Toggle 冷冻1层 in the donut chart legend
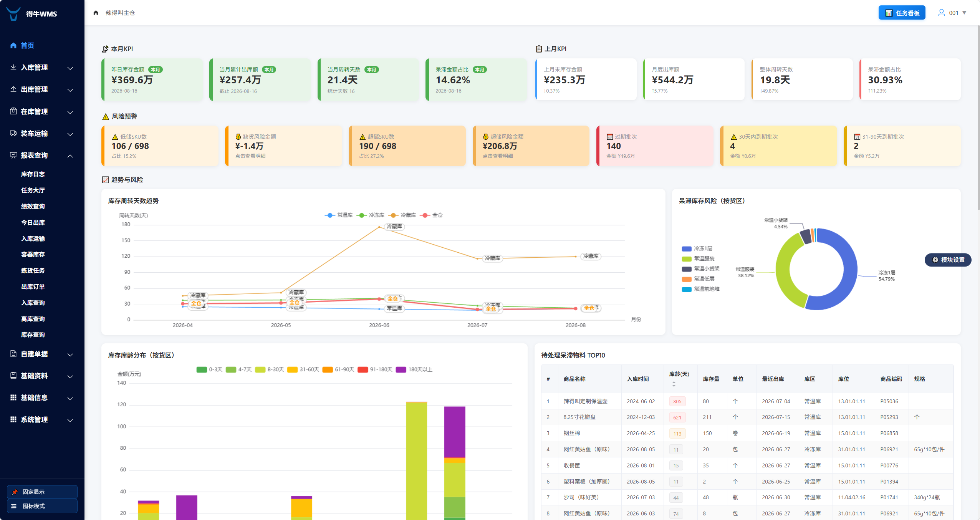Image resolution: width=980 pixels, height=520 pixels. coord(697,248)
